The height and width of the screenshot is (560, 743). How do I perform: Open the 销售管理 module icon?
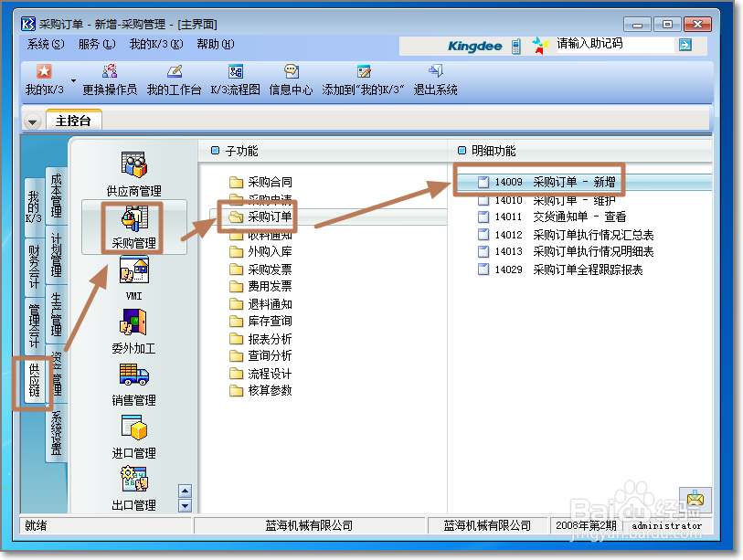[135, 379]
